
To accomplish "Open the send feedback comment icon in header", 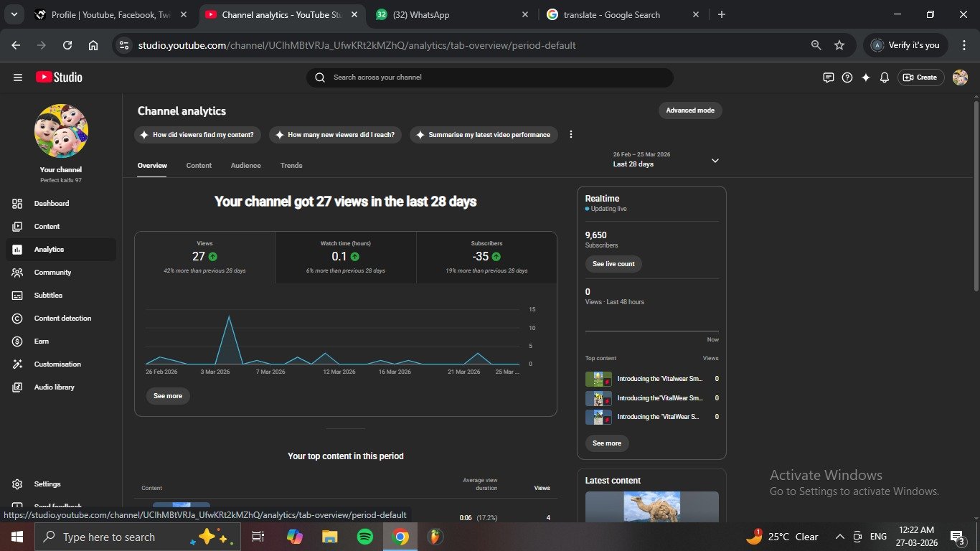I will tap(829, 77).
